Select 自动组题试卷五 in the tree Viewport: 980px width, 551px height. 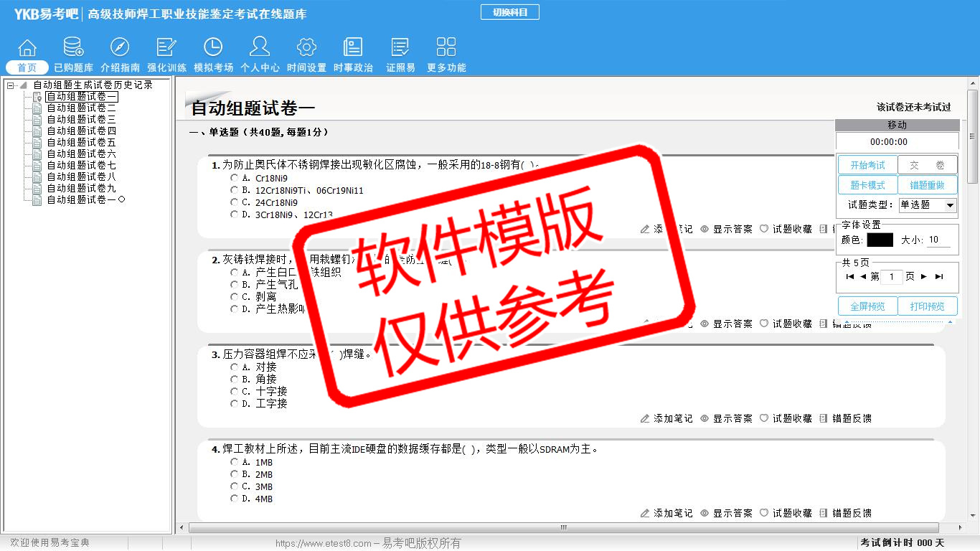81,143
